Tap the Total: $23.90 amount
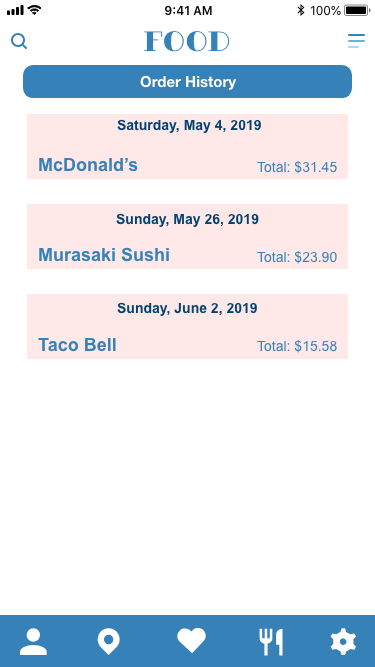The image size is (375, 667). click(297, 257)
